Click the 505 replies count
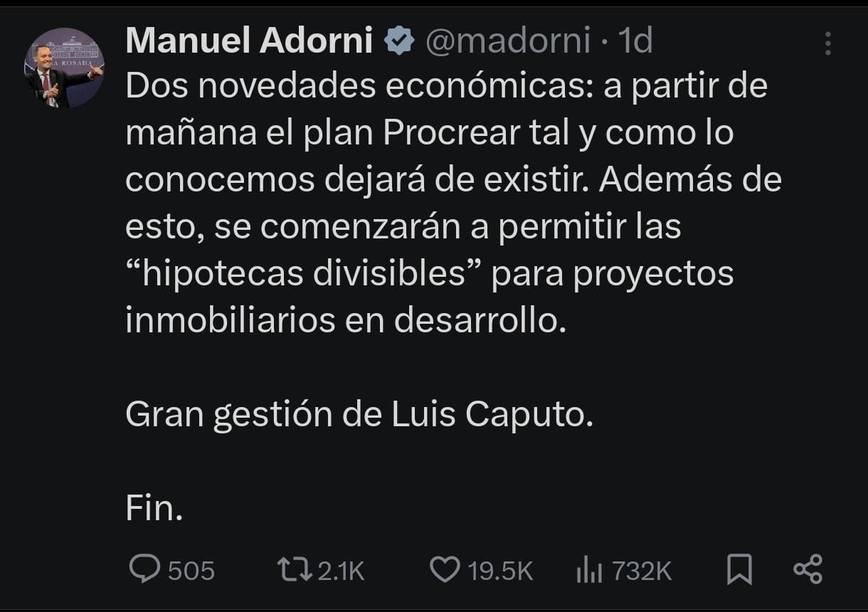The image size is (868, 612). point(191,571)
